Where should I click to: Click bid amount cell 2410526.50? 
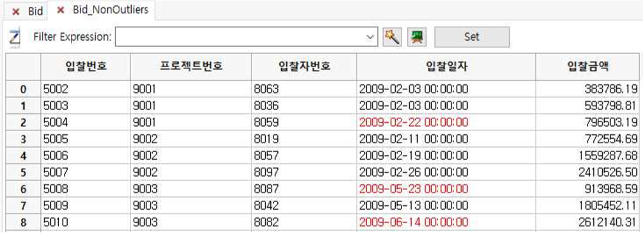click(587, 172)
